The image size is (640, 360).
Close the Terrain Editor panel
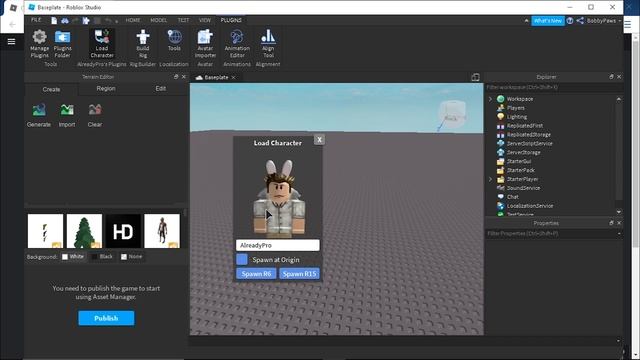(x=184, y=77)
